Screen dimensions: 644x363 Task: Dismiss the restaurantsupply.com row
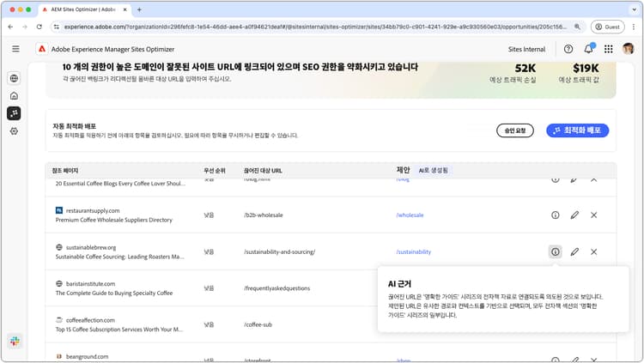594,215
